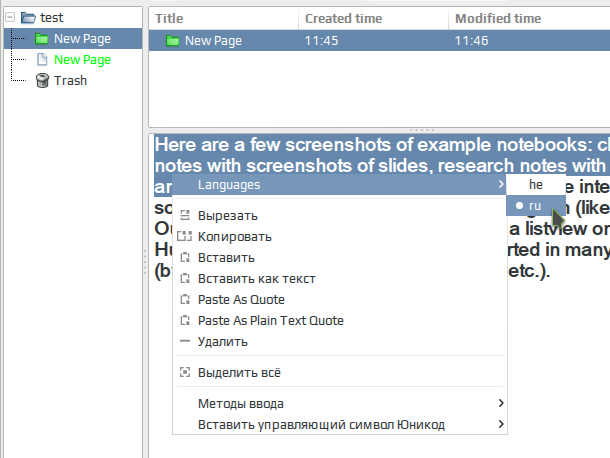Viewport: 610px width, 458px height.
Task: Click the Trash can icon
Action: click(x=41, y=81)
